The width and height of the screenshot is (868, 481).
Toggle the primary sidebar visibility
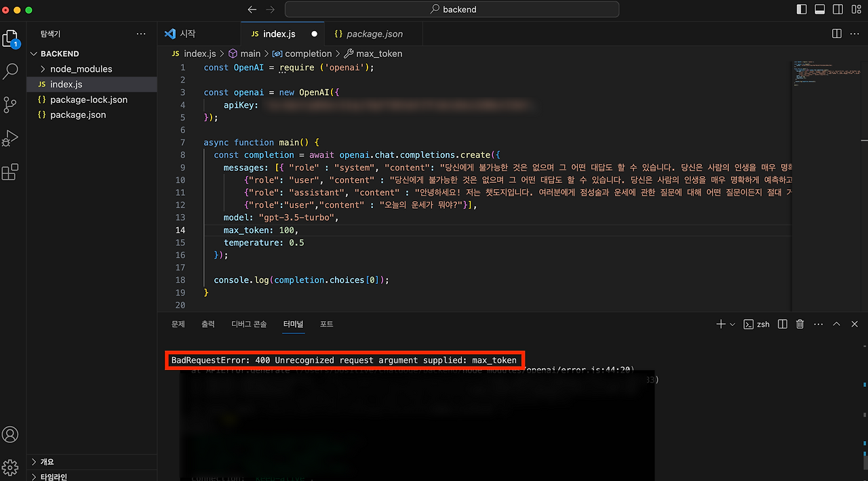pyautogui.click(x=802, y=9)
